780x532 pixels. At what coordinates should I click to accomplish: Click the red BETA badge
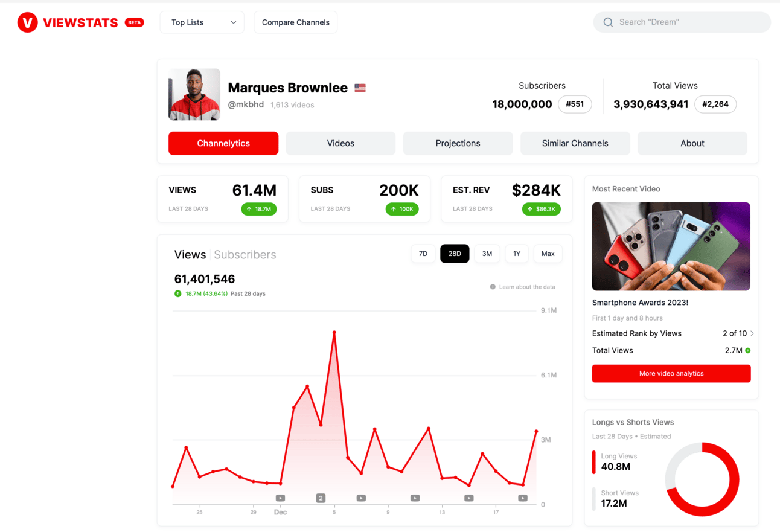click(134, 22)
